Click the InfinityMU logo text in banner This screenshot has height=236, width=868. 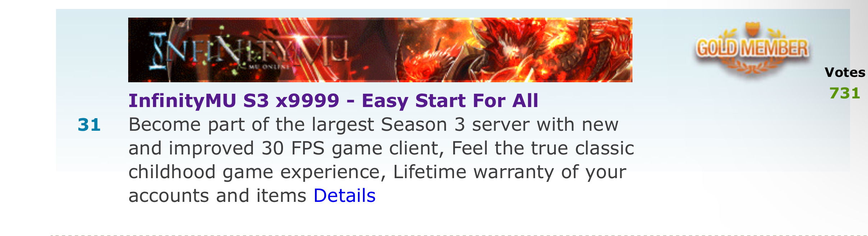click(x=249, y=50)
